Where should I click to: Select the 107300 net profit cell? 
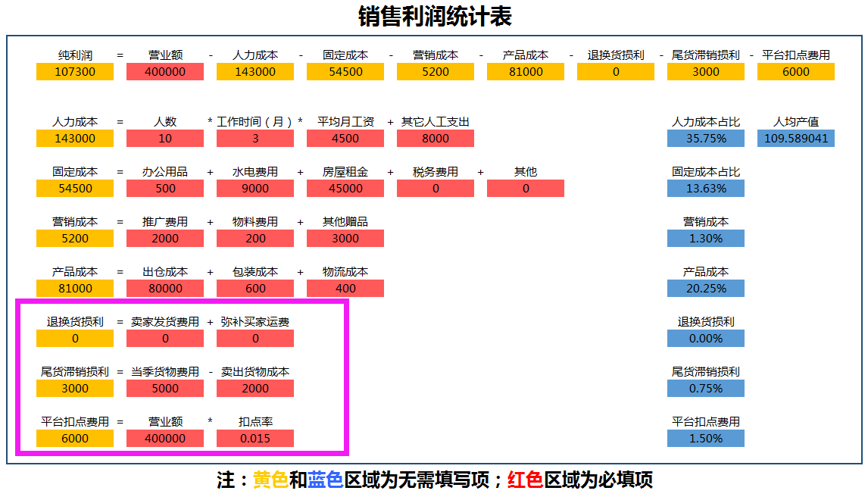coord(75,72)
